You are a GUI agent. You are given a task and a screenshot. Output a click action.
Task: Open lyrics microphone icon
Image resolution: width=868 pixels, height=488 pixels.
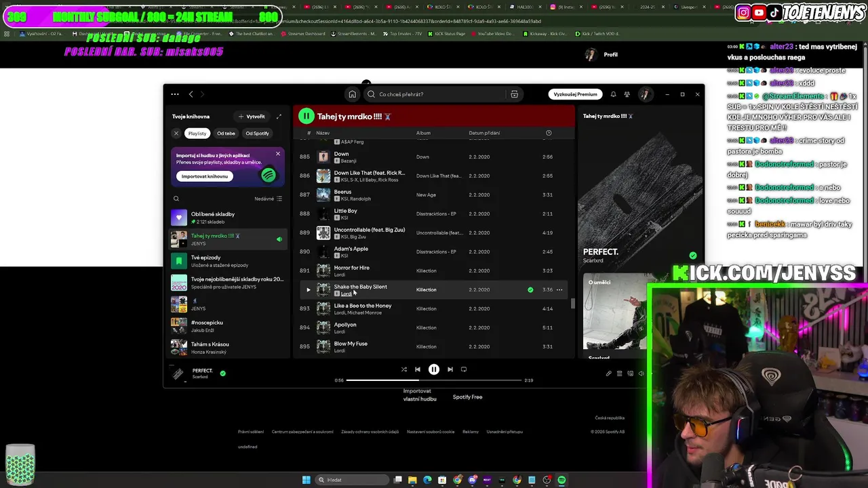608,373
